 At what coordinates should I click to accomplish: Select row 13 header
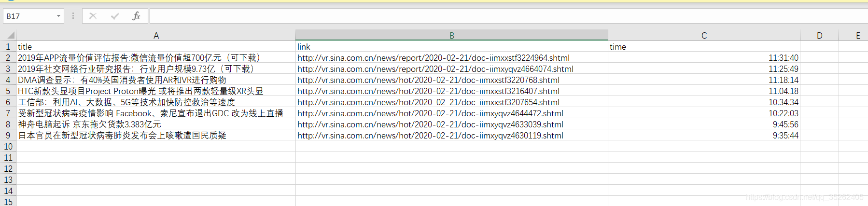coord(8,180)
